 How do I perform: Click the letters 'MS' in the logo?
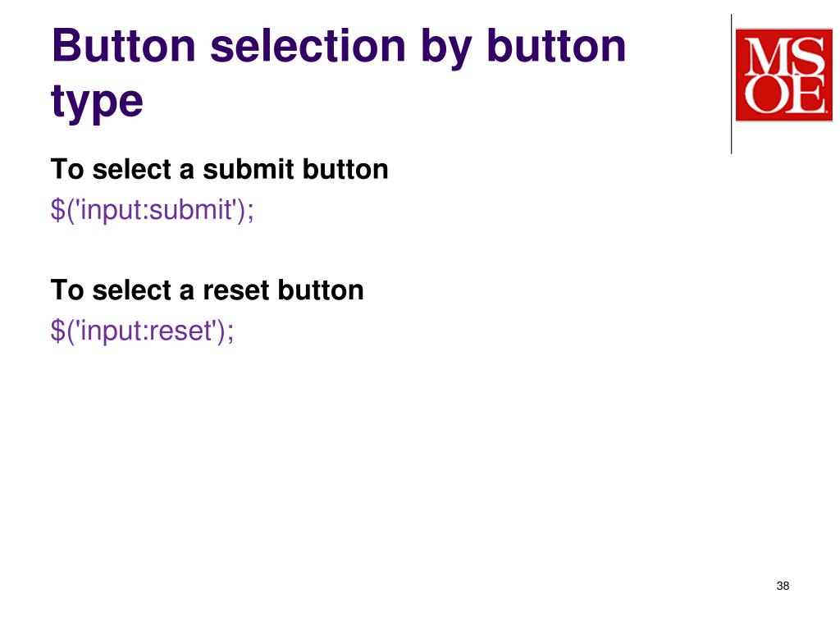(x=784, y=56)
